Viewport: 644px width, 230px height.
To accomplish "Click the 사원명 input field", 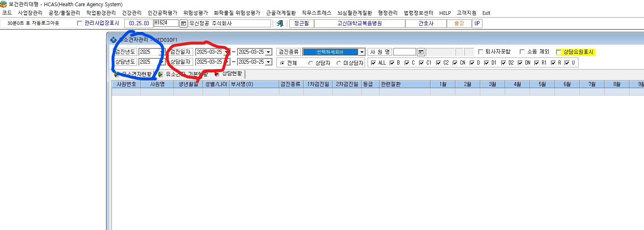I will 404,52.
